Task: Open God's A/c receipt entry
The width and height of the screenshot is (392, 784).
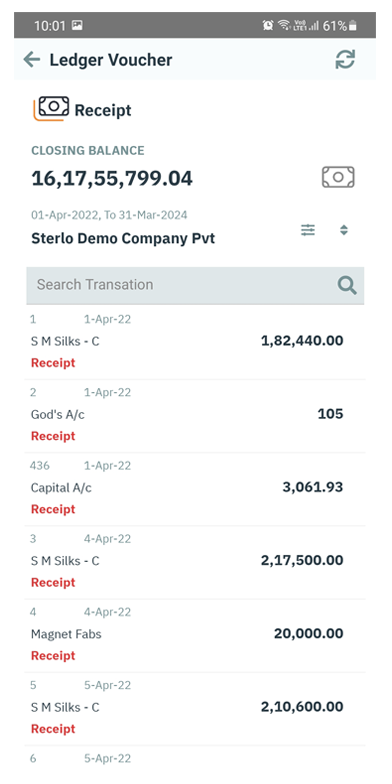Action: click(x=196, y=416)
